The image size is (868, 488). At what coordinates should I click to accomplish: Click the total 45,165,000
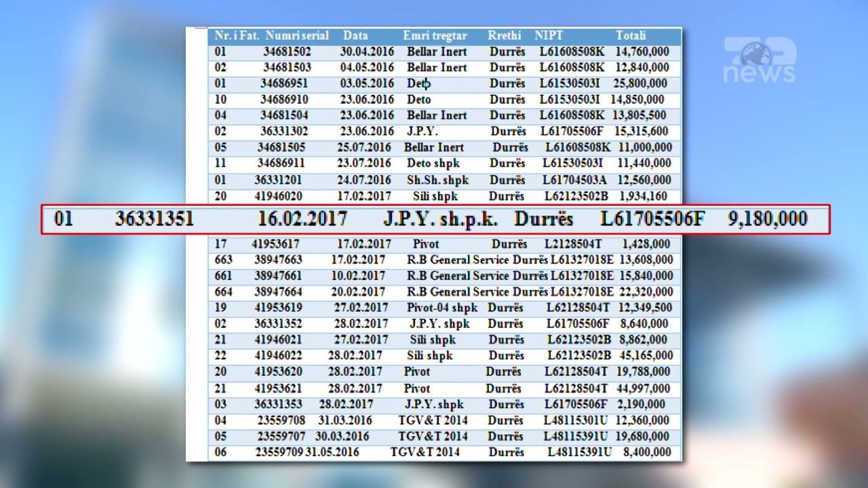click(x=646, y=356)
